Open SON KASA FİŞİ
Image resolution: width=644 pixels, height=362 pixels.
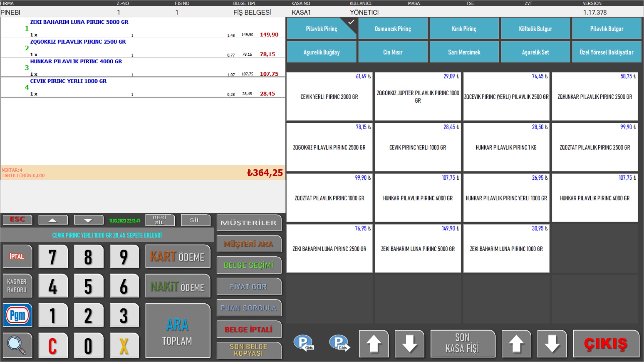pyautogui.click(x=463, y=344)
